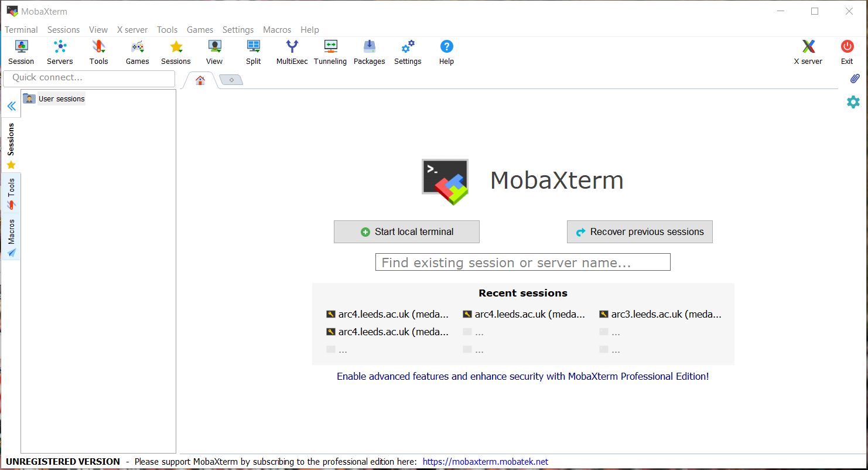Open the Session toolbar icon
Image resolution: width=868 pixels, height=470 pixels.
tap(21, 52)
